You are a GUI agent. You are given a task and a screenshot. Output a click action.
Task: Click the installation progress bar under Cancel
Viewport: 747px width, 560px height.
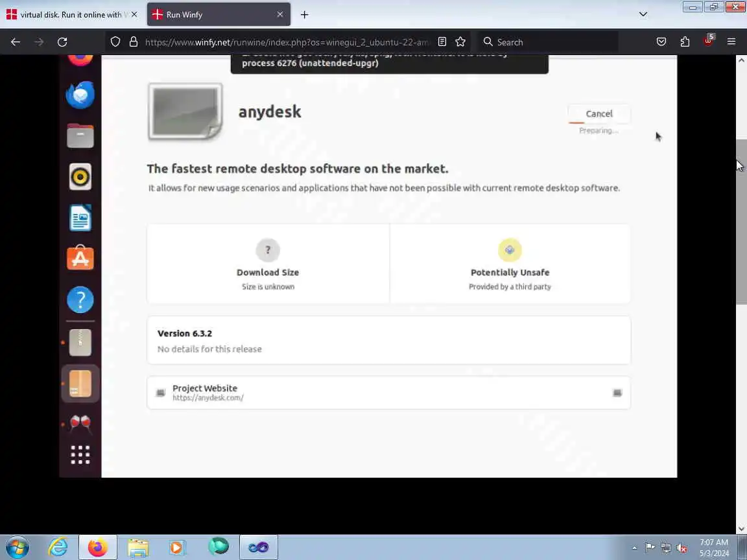point(599,123)
